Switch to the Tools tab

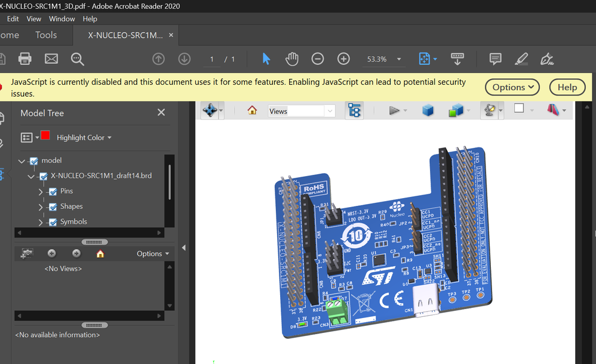click(46, 35)
